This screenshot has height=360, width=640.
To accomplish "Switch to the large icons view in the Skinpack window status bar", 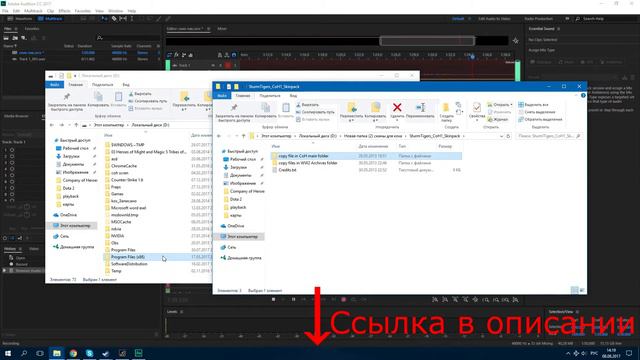I will tap(582, 290).
